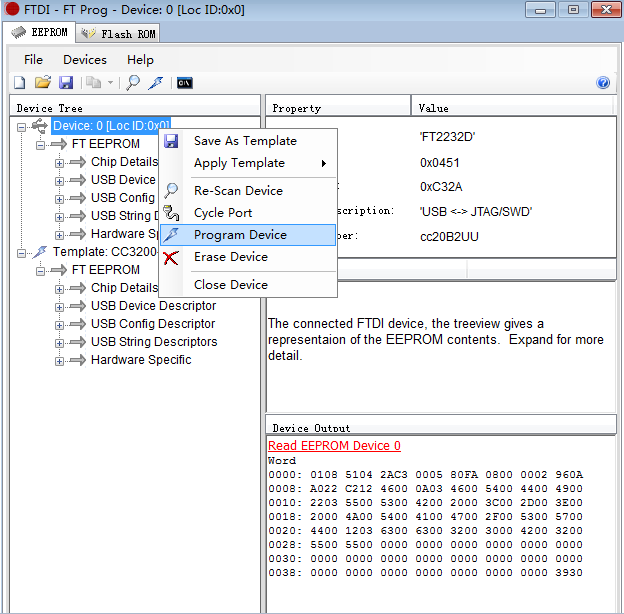Click the USB icon of Device: 0 node
This screenshot has width=624, height=614.
[x=40, y=126]
